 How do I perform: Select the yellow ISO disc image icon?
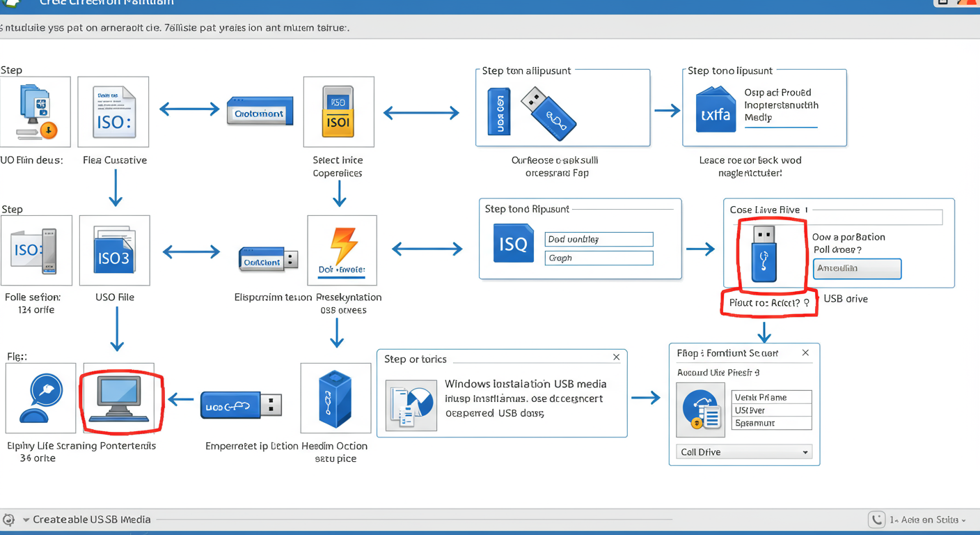click(x=338, y=112)
